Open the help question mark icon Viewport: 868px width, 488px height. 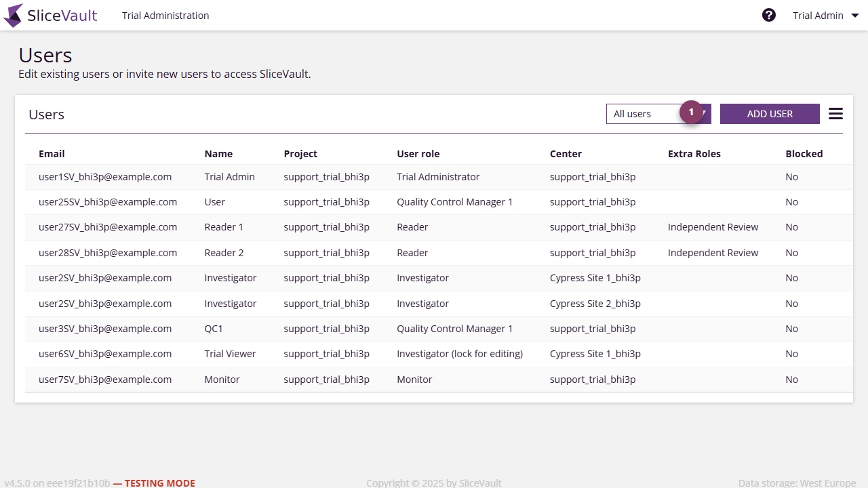point(769,15)
